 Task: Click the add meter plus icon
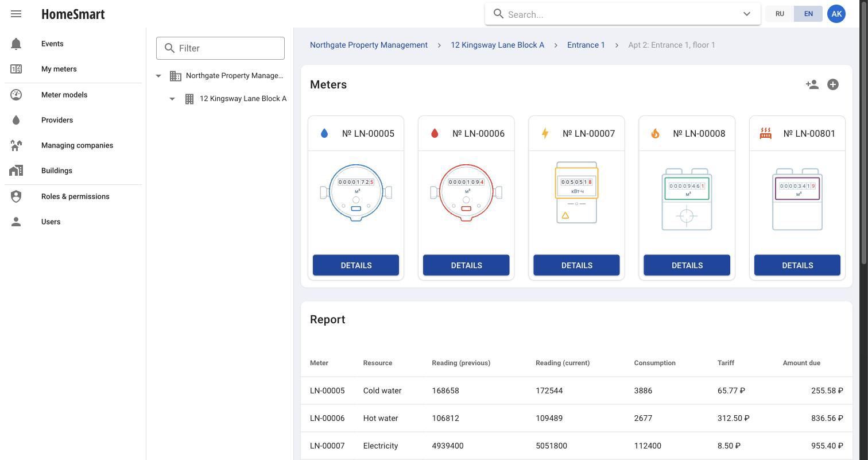833,84
